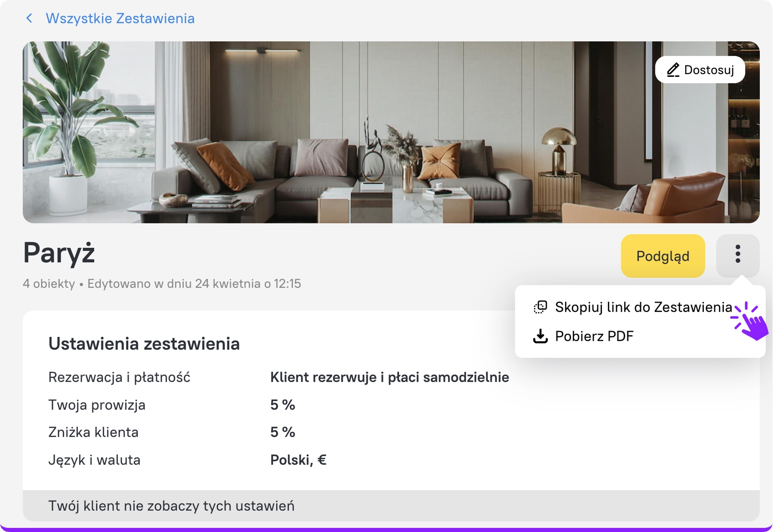Click Klient rezerwuje i płaci samodzielnie value

(x=389, y=377)
